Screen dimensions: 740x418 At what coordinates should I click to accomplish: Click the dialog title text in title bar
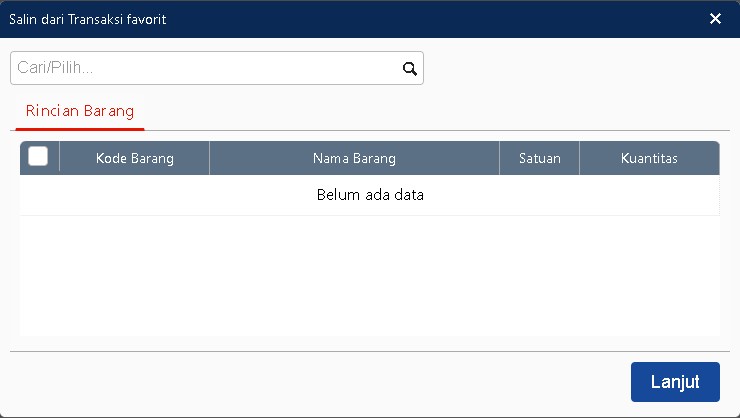tap(87, 19)
